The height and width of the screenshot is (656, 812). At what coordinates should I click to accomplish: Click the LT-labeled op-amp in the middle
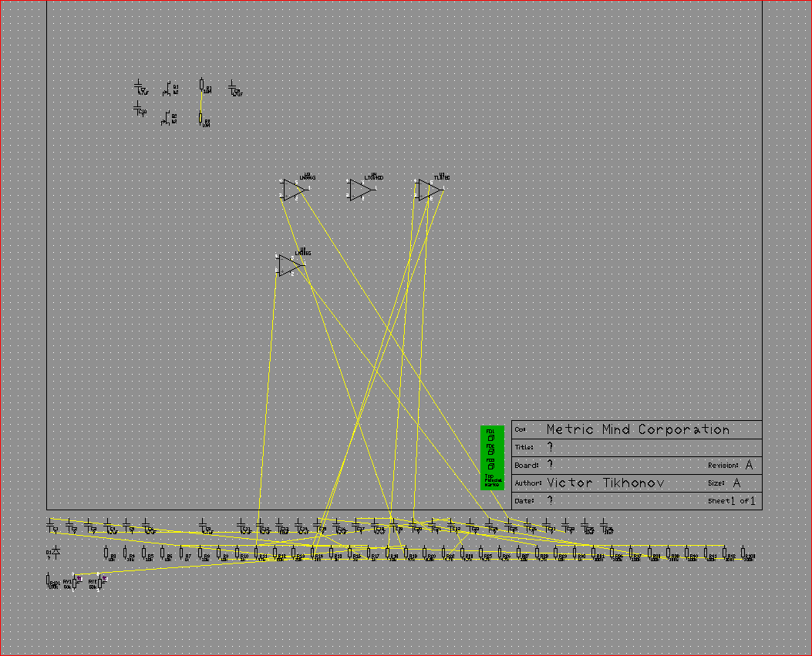click(360, 189)
